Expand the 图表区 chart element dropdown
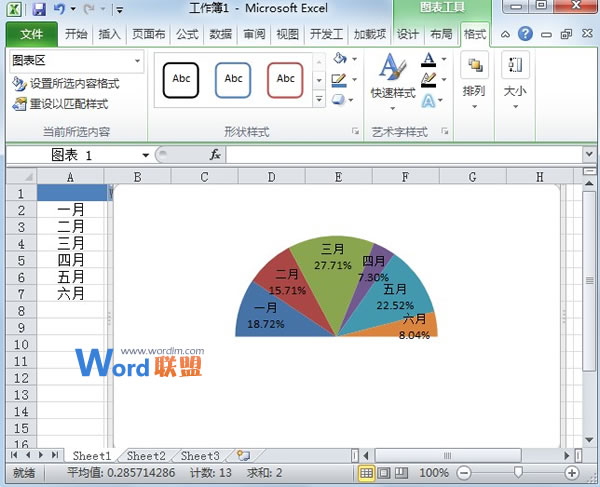This screenshot has width=600, height=487. [137, 62]
